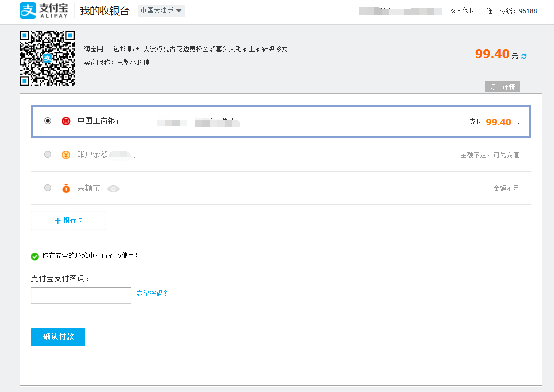Click the payment QR code image

[47, 58]
